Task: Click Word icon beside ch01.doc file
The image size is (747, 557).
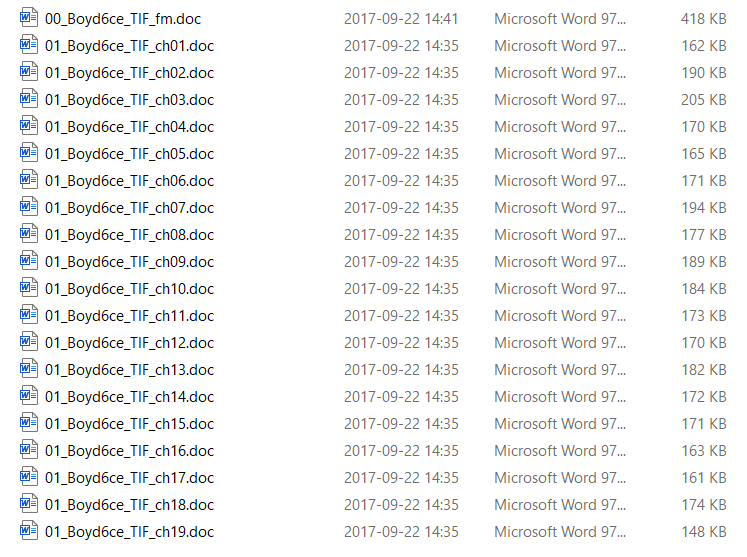Action: 29,45
